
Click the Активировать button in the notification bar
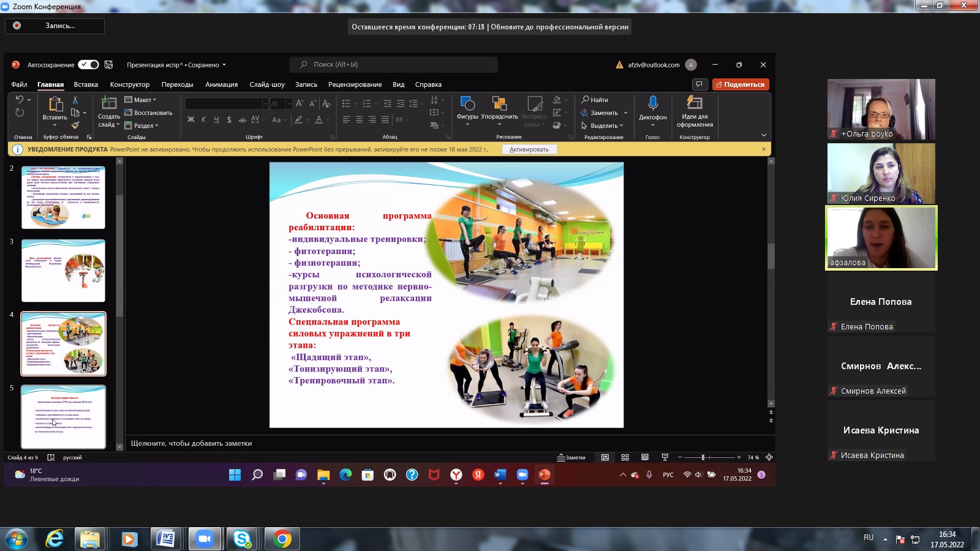pyautogui.click(x=529, y=149)
